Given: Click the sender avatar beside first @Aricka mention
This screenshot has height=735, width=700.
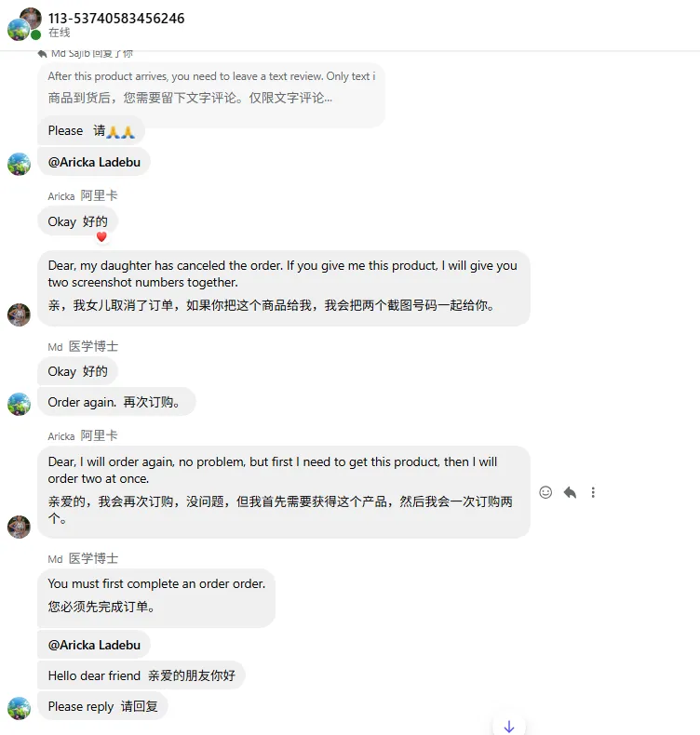Looking at the screenshot, I should pyautogui.click(x=19, y=164).
